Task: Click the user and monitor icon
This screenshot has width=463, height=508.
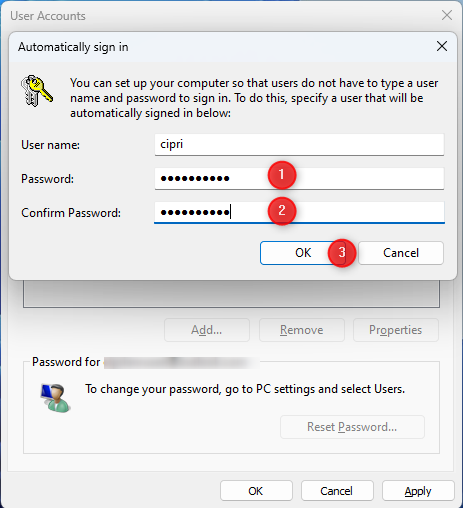Action: [55, 398]
